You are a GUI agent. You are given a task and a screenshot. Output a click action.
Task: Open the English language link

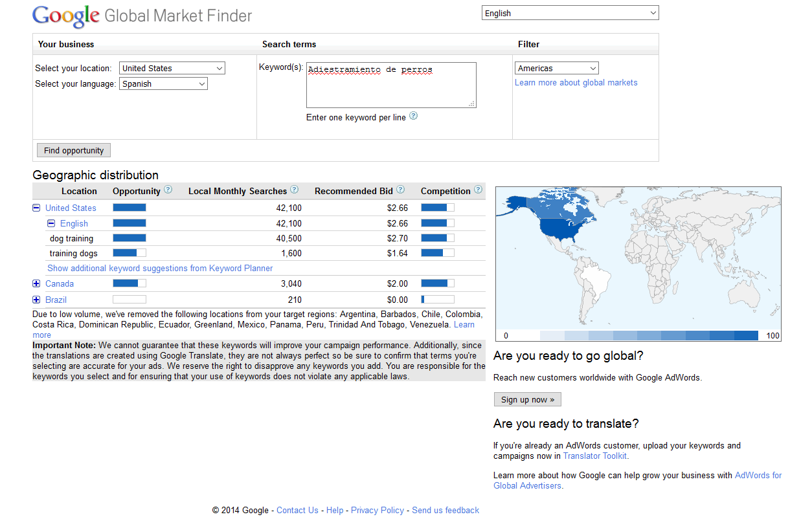click(74, 223)
